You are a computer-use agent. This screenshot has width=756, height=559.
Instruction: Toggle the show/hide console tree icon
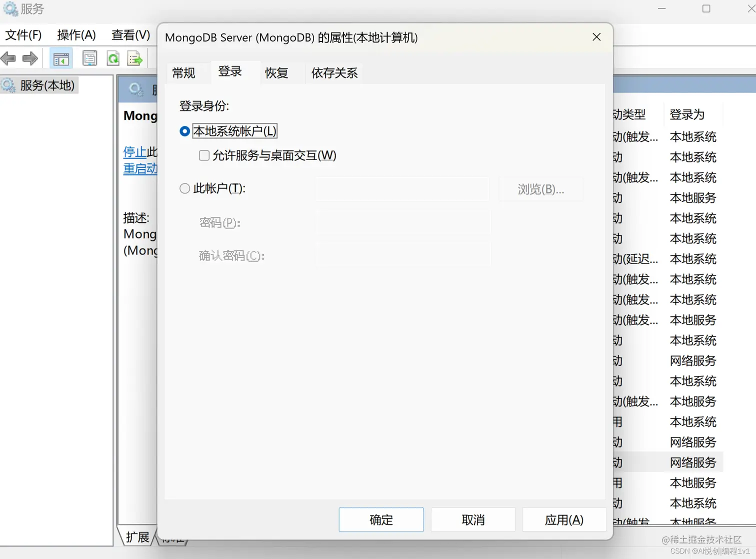(60, 58)
